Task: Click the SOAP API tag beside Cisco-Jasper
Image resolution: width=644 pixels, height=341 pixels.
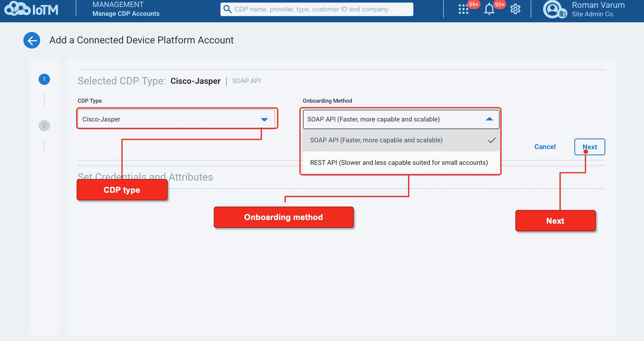Action: [x=246, y=81]
